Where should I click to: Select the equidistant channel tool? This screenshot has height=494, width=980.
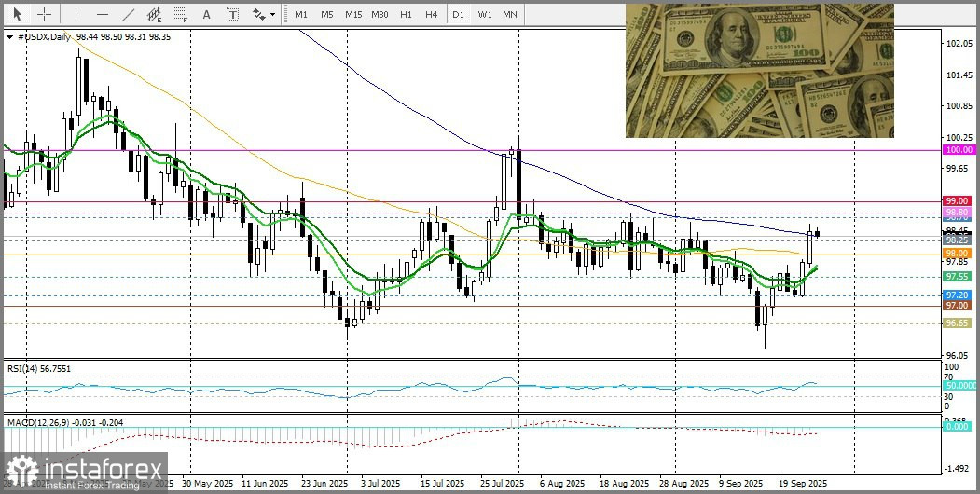click(x=155, y=14)
